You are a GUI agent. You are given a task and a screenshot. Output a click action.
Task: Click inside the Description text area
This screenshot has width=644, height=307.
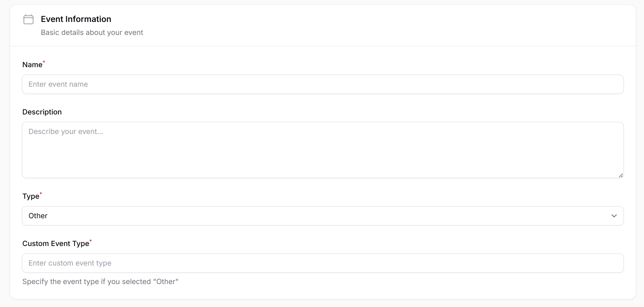(x=323, y=154)
